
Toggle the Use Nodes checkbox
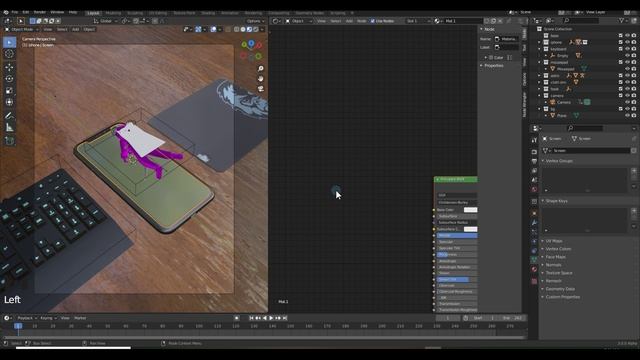point(373,21)
